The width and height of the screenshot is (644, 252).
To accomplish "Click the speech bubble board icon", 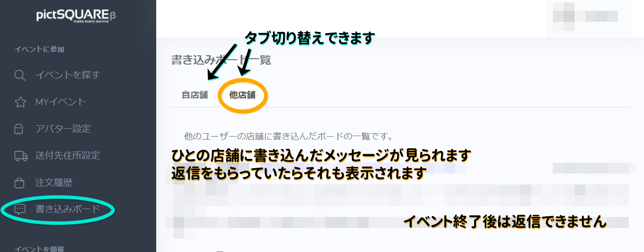I will 20,209.
